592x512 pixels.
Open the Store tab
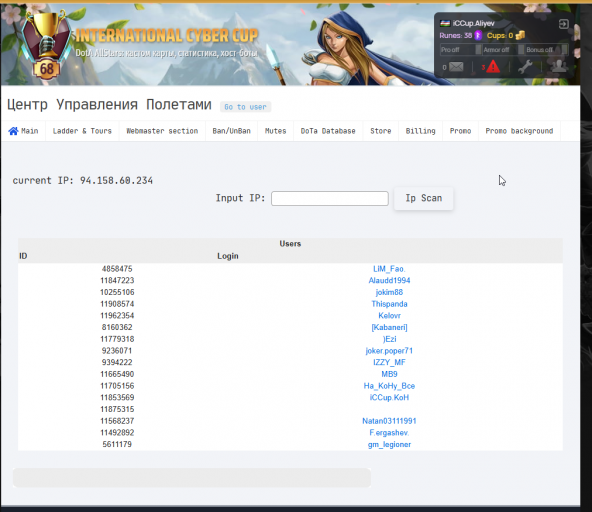[x=381, y=131]
